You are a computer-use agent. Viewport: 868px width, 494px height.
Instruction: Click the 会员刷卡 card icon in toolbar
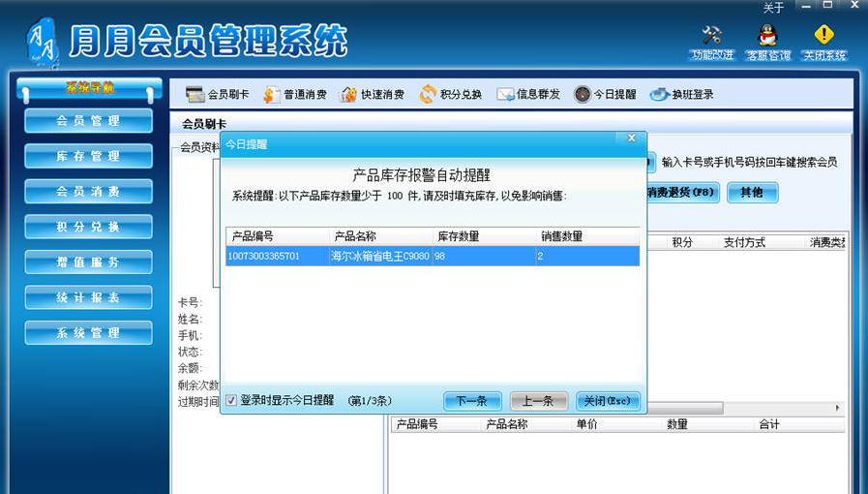pos(195,95)
